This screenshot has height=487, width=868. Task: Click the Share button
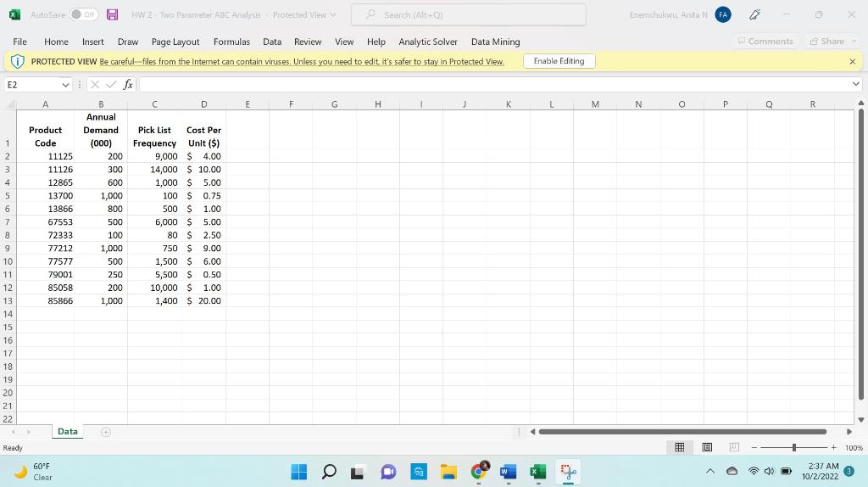(832, 42)
